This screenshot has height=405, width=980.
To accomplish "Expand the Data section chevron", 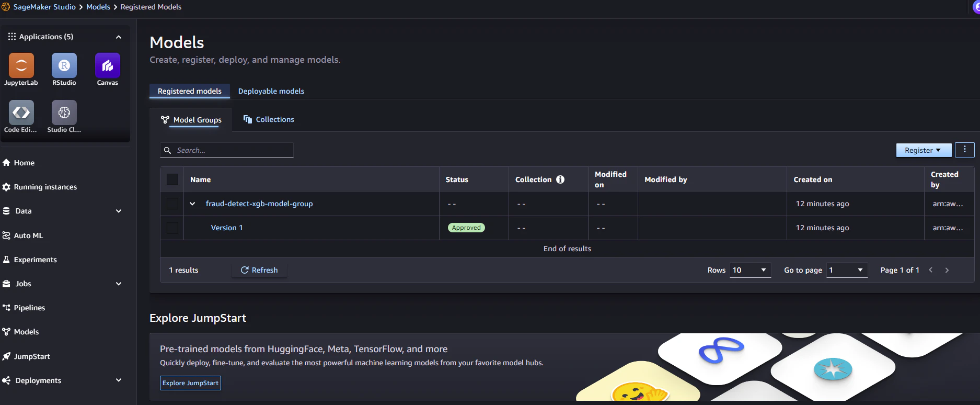I will tap(119, 211).
